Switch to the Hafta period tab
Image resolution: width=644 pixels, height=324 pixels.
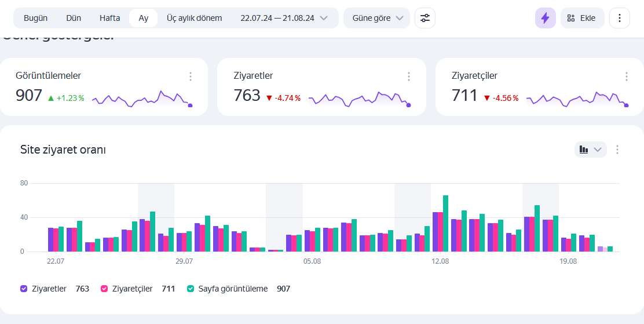click(x=109, y=18)
